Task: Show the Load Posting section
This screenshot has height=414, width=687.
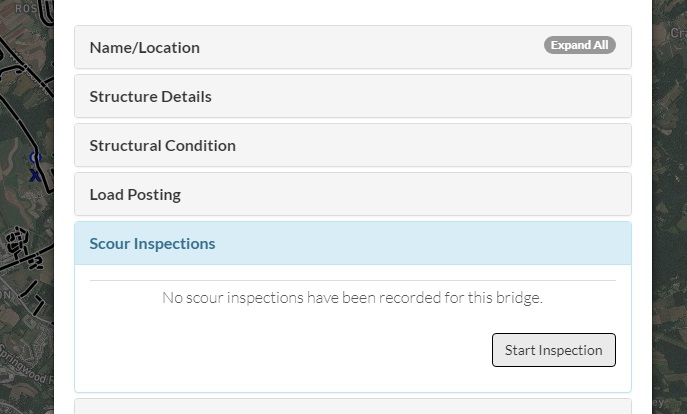Action: click(x=353, y=195)
